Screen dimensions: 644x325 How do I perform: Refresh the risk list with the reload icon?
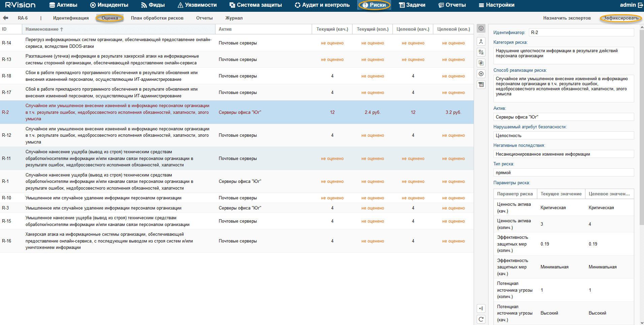(481, 319)
